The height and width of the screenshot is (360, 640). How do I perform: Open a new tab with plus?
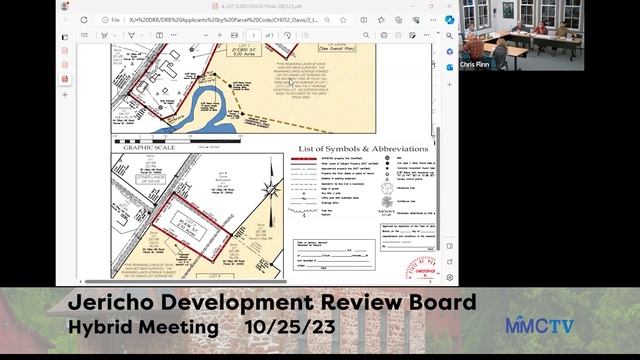coord(65,95)
